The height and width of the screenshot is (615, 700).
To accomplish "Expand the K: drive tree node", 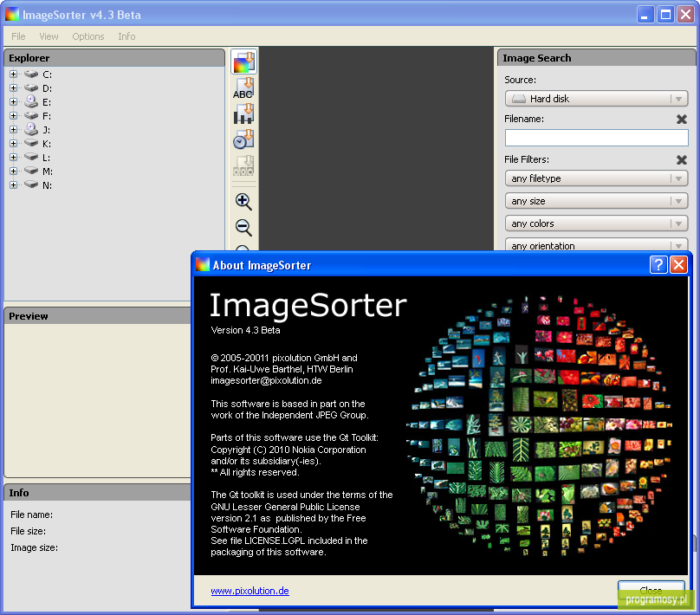I will 13,143.
